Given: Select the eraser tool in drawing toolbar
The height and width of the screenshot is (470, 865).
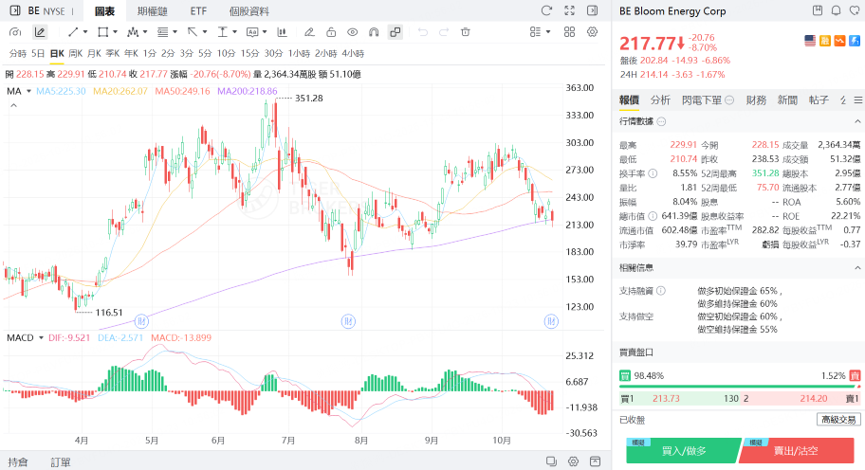Looking at the screenshot, I should tap(309, 32).
